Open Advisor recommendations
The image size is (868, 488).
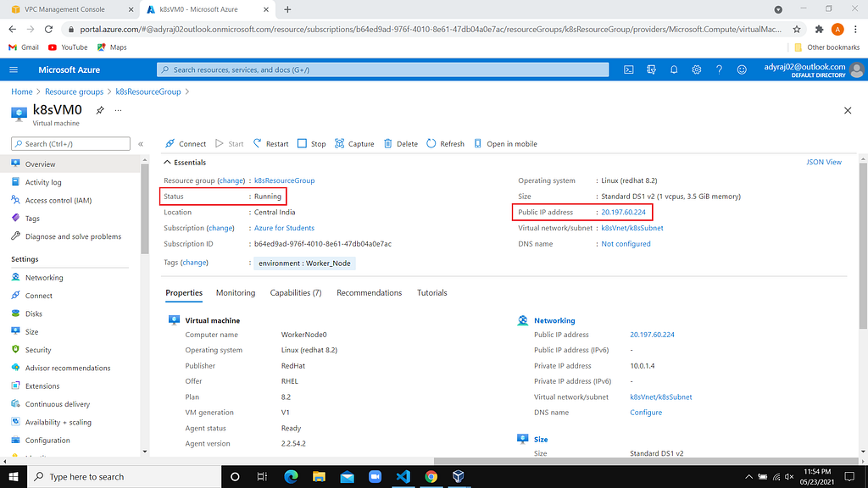[68, 368]
